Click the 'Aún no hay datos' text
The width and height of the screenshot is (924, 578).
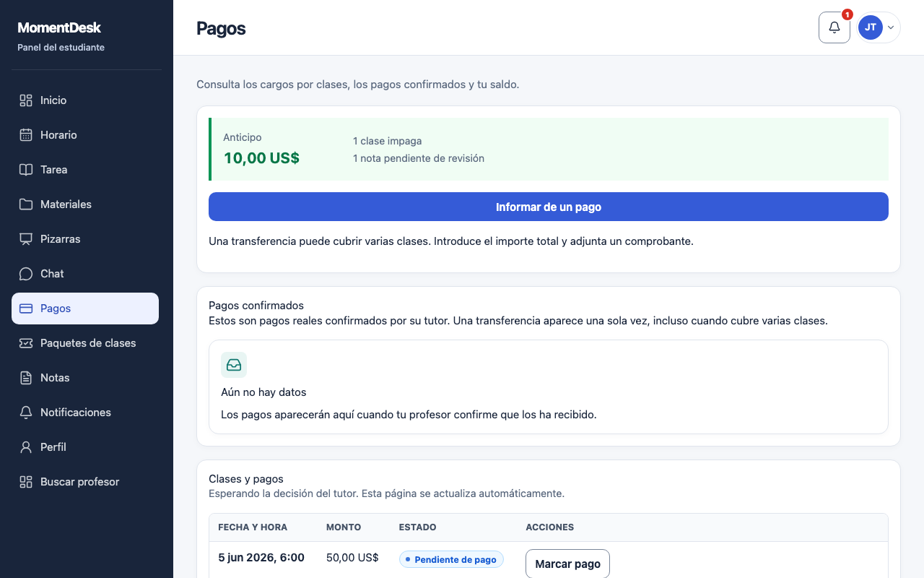[263, 392]
